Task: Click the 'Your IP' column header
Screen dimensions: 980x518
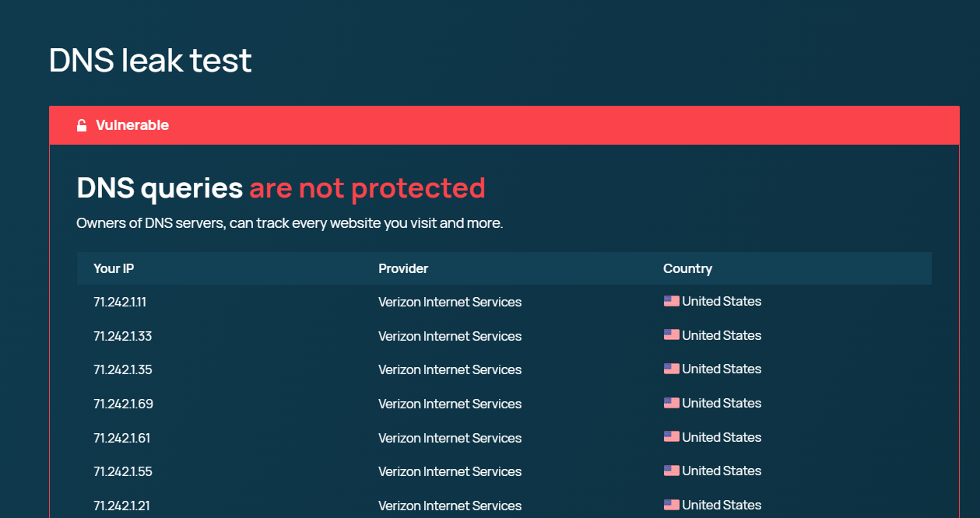Action: click(x=114, y=268)
